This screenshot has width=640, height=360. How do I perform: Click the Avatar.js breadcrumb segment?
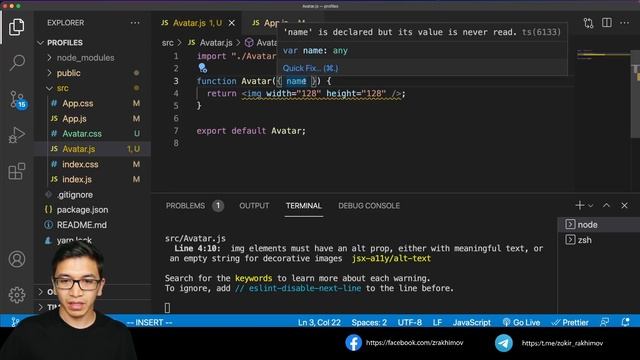(x=211, y=43)
